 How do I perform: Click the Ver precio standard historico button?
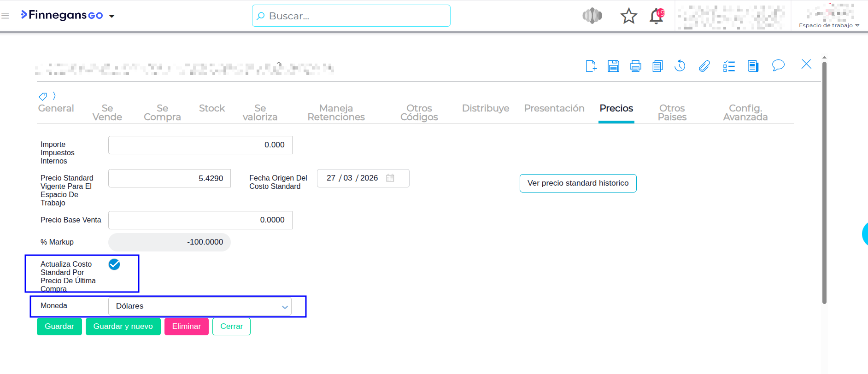point(578,183)
